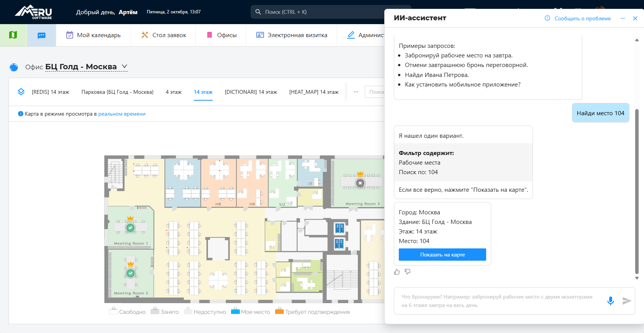The height and width of the screenshot is (333, 644).
Task: Select the 14 этаж tab
Action: pos(203,92)
